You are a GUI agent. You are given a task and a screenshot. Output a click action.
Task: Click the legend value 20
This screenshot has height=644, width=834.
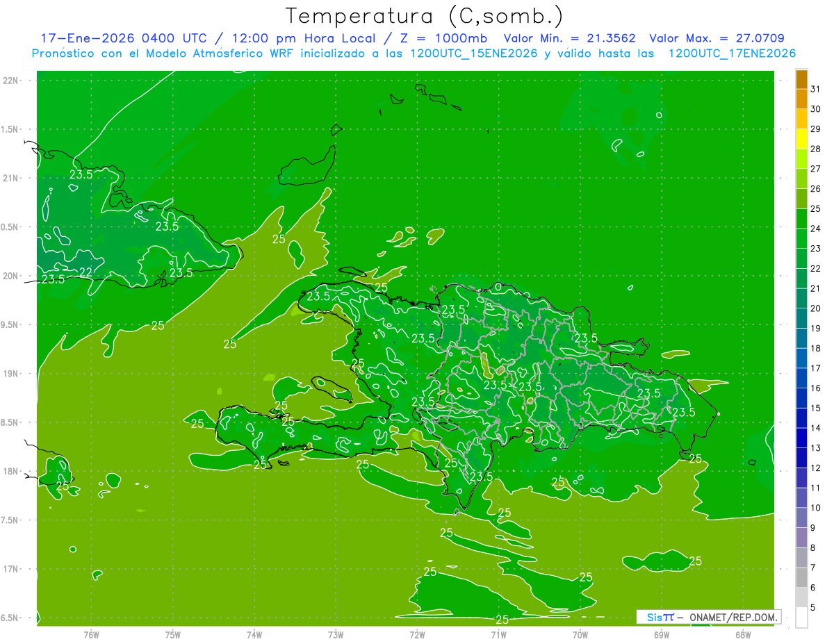(x=815, y=308)
